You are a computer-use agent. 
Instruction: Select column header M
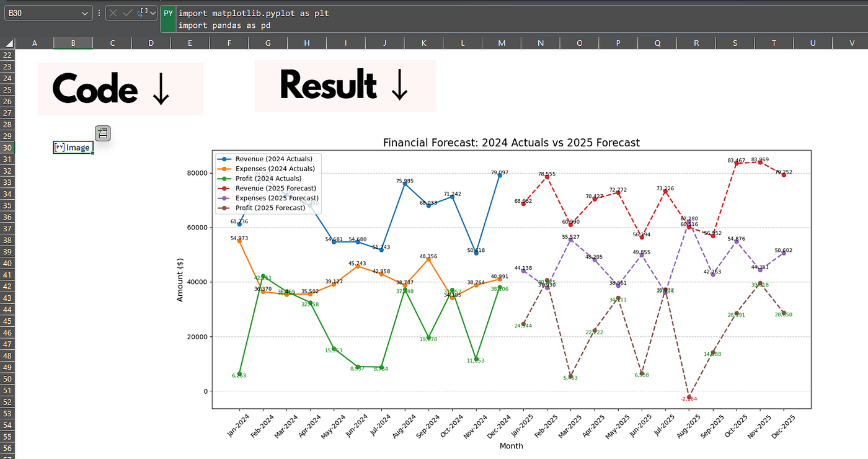coord(501,43)
